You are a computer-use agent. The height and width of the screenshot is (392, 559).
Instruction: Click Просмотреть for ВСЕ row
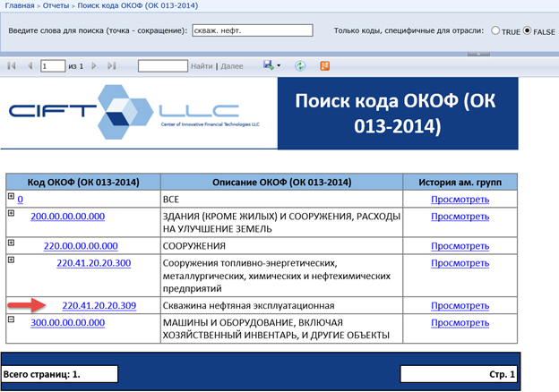[460, 200]
